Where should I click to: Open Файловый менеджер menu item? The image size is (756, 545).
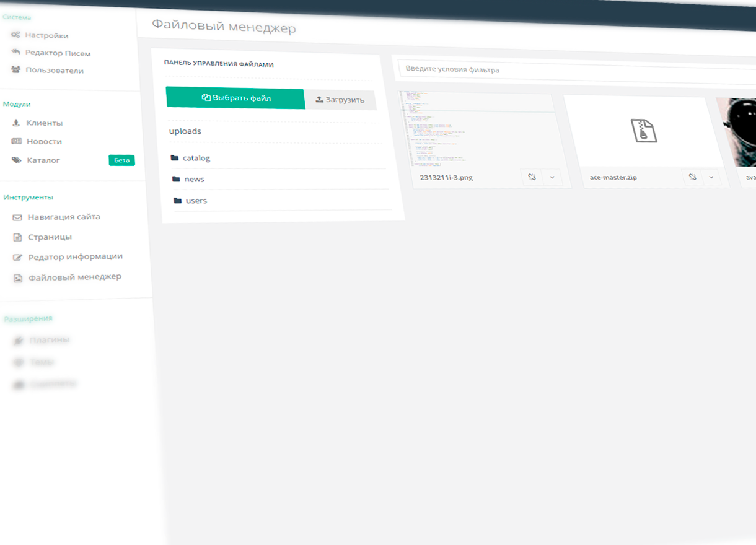tap(74, 277)
